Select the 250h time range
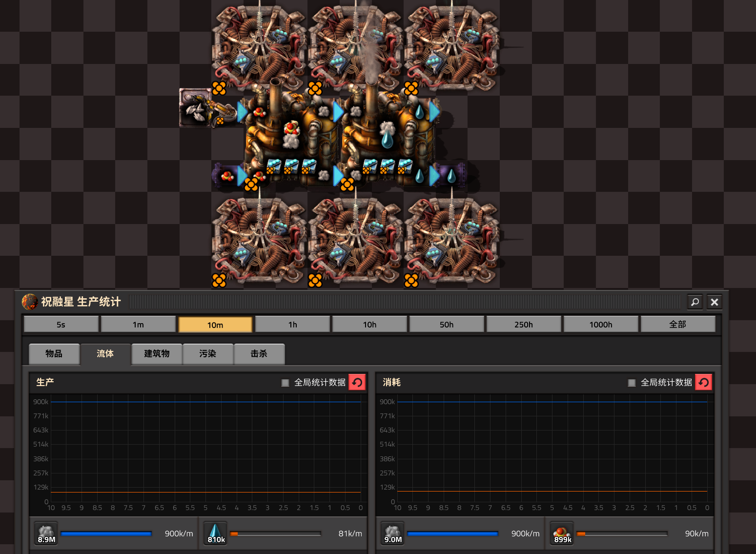 [x=524, y=324]
